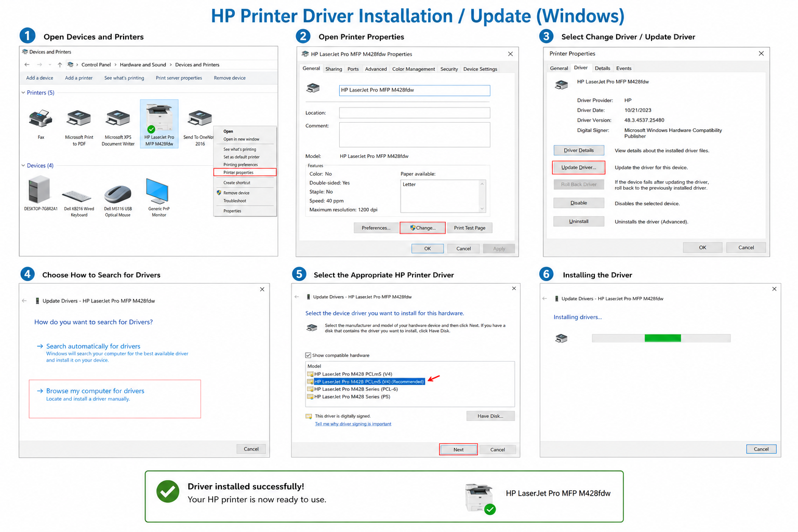Close the step 3 Printer Properties dialog
The image size is (798, 532).
(761, 54)
